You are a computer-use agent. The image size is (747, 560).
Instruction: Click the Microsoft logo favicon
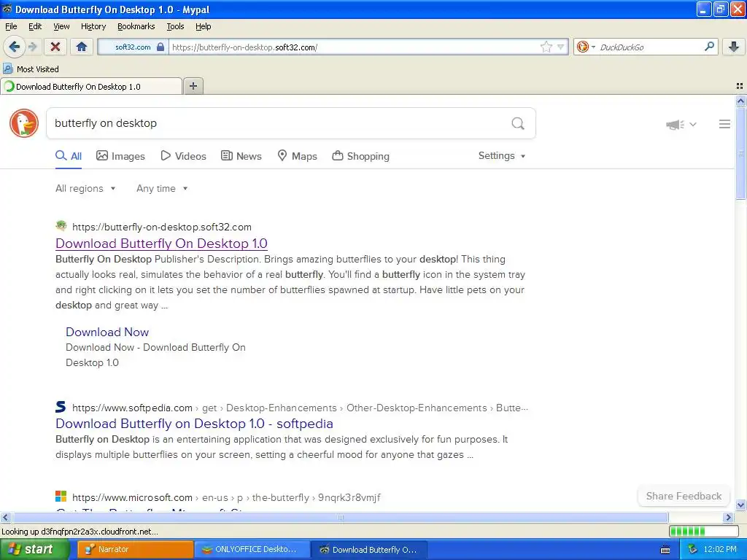[x=61, y=497]
